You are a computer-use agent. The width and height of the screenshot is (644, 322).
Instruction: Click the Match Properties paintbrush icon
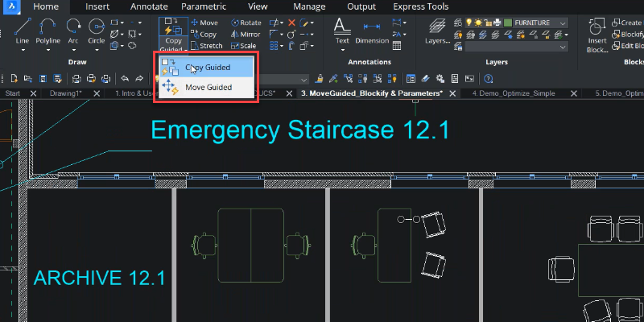320,79
